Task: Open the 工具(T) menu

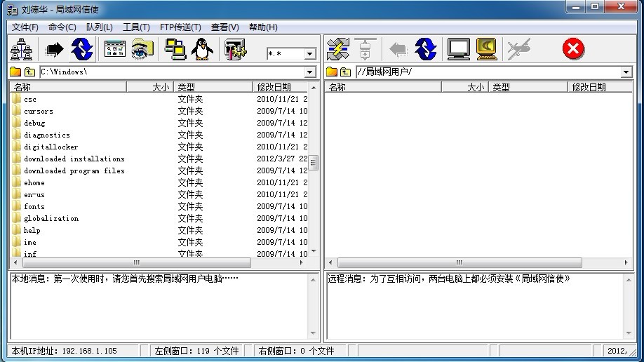Action: pyautogui.click(x=136, y=27)
